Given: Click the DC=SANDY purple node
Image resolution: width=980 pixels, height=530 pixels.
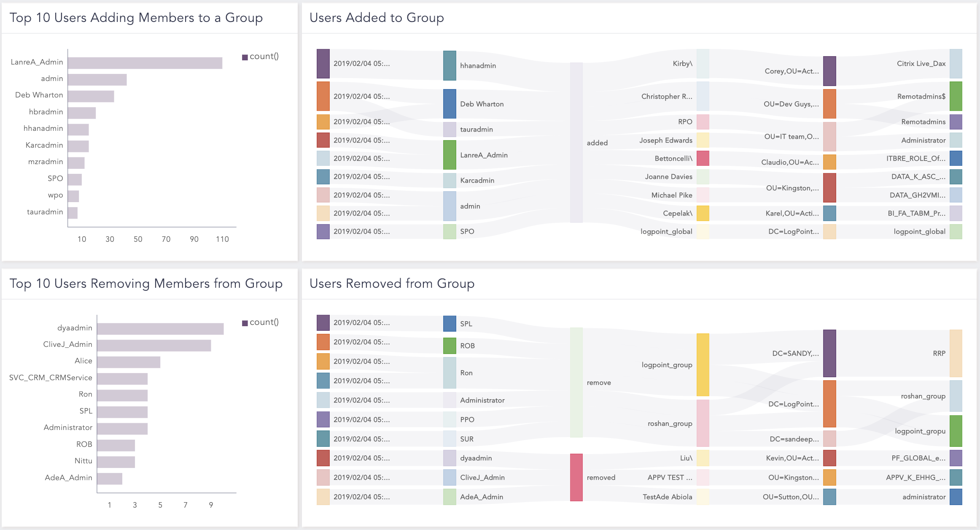Looking at the screenshot, I should click(x=829, y=353).
